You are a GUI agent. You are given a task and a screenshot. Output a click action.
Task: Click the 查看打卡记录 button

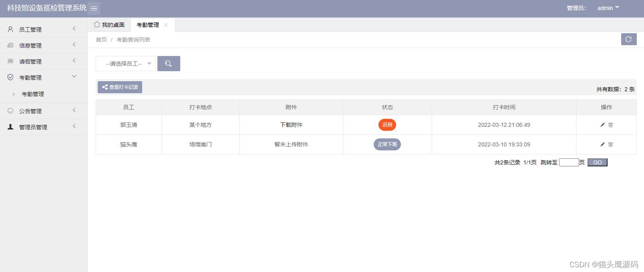[x=120, y=87]
